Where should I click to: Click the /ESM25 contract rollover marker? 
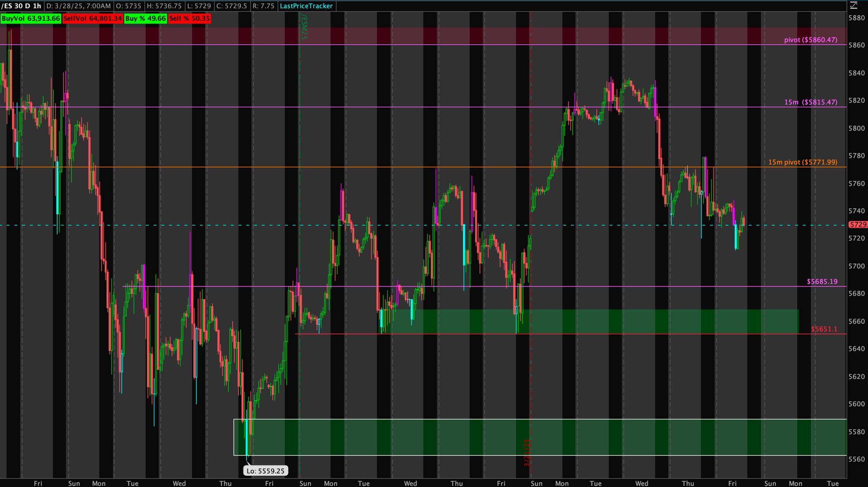[304, 27]
